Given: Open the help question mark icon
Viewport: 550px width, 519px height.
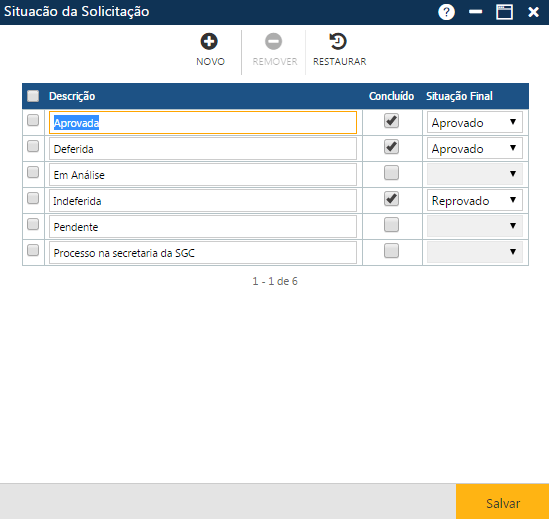Looking at the screenshot, I should coord(447,12).
